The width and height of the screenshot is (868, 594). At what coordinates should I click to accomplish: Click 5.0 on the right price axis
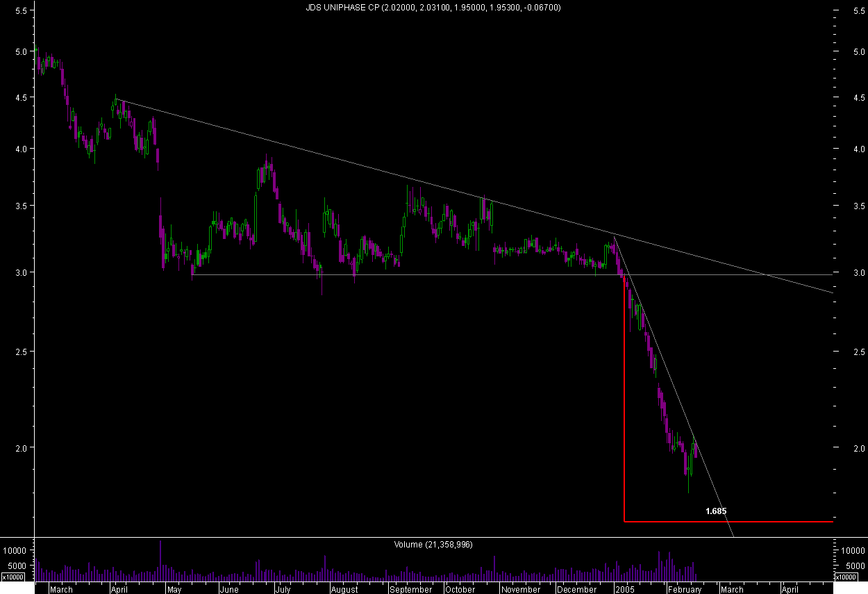tap(858, 51)
